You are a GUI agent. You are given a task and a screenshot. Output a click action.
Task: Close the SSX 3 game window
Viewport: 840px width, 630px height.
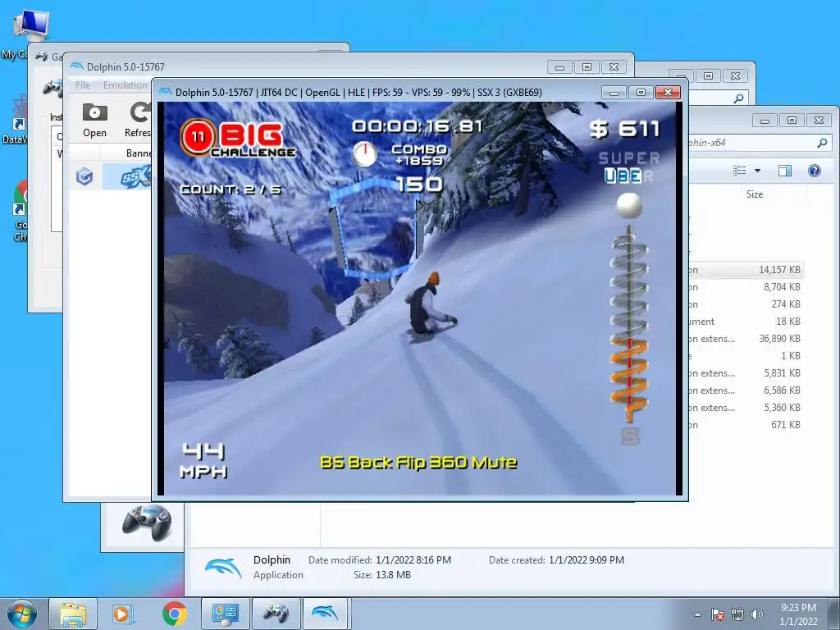click(668, 93)
